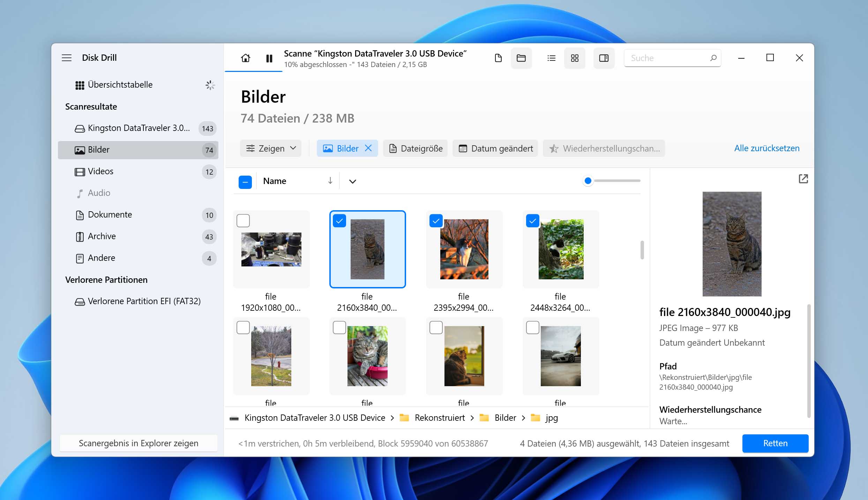Viewport: 868px width, 500px height.
Task: Check the bare tree photo checkbox
Action: point(243,328)
